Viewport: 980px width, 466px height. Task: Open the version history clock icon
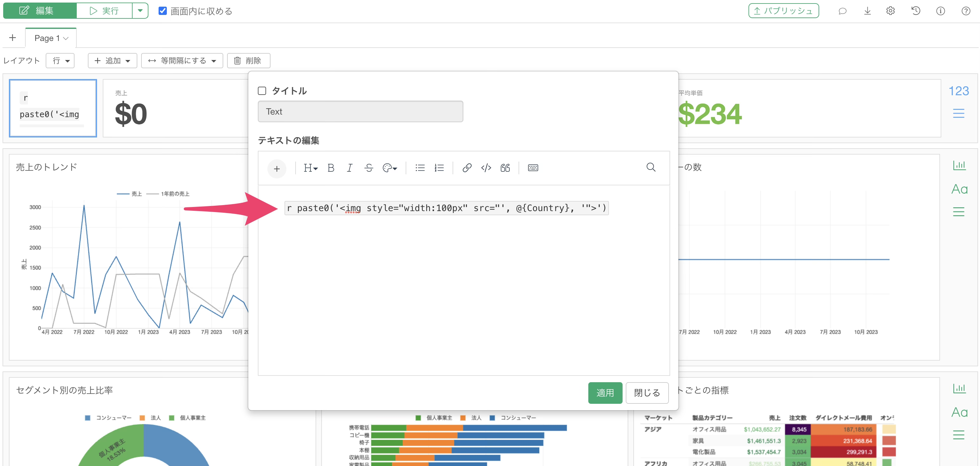tap(916, 11)
